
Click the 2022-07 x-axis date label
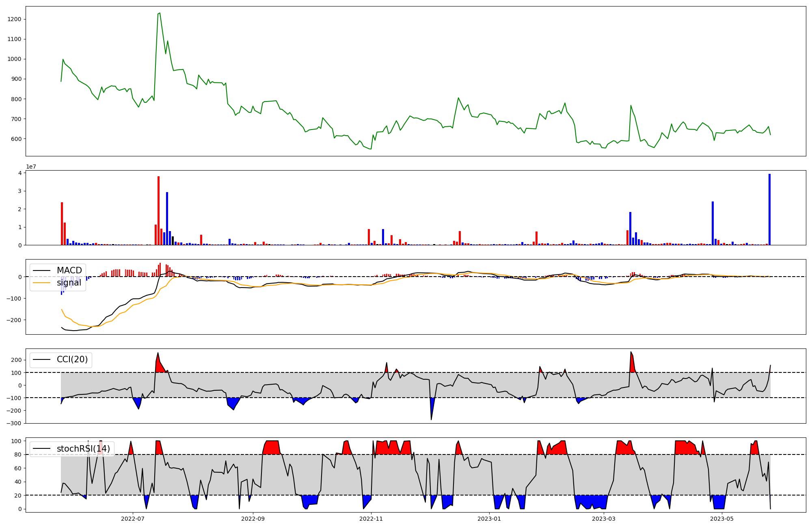133,519
